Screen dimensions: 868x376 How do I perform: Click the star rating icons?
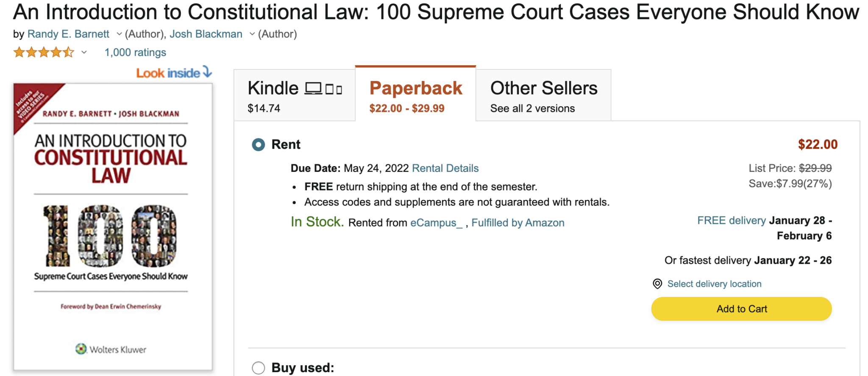(x=44, y=53)
